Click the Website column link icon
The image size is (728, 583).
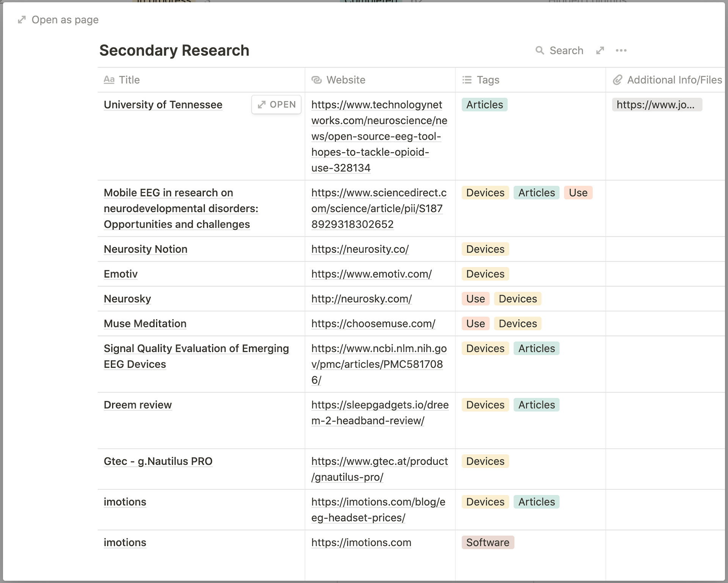(316, 80)
